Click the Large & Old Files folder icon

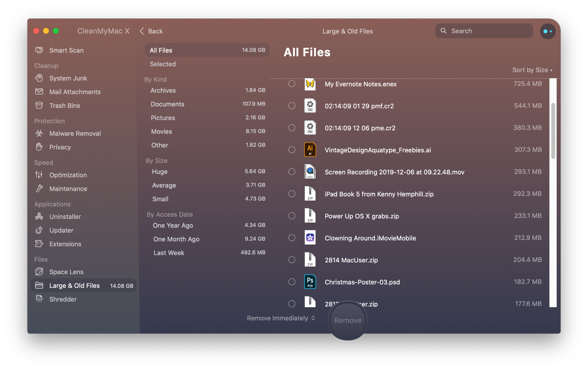click(x=39, y=285)
